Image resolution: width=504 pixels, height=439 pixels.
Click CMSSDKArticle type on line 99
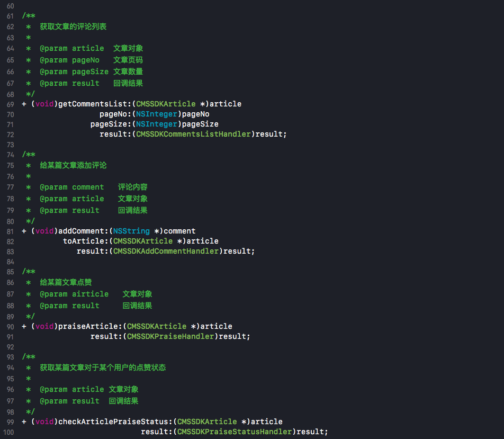[207, 422]
